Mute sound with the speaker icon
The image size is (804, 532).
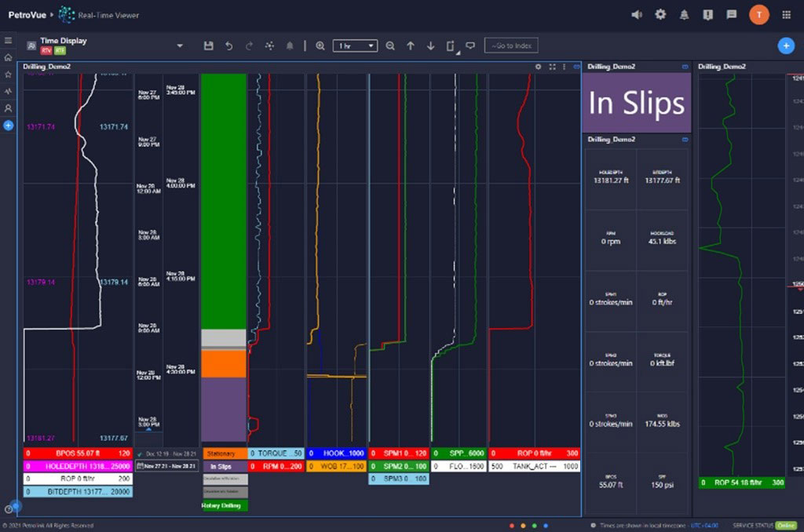point(637,14)
